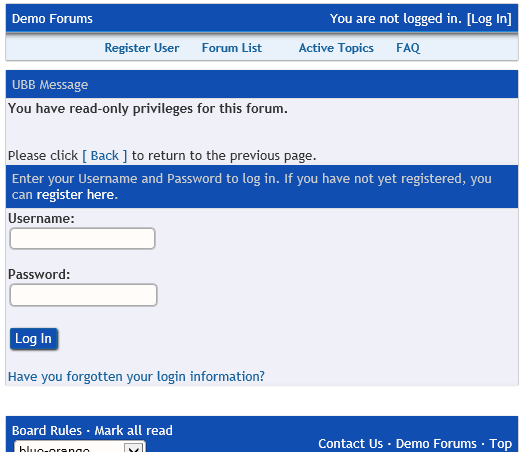This screenshot has height=452, width=521.
Task: Open forgotten login information link
Action: (136, 377)
